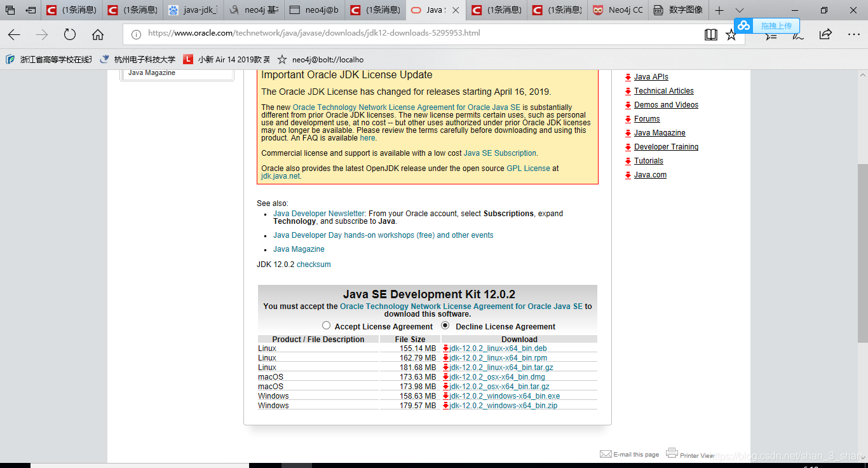This screenshot has width=868, height=468.
Task: Click the FAQ 'here' link
Action: 367,138
